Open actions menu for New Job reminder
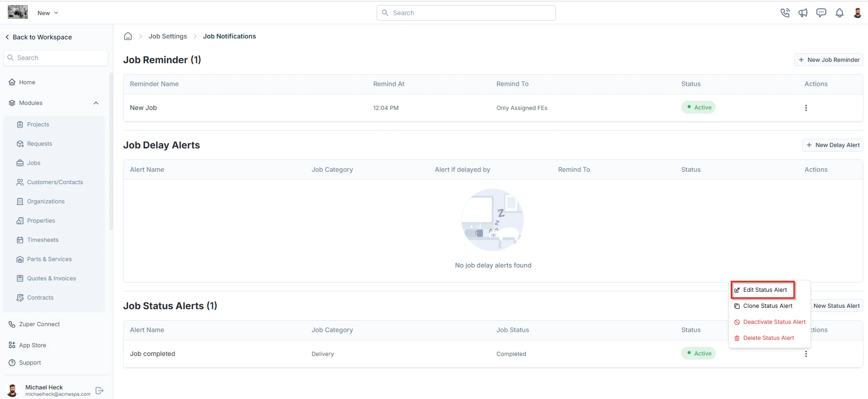Viewport: 868px width, 399px height. 806,108
